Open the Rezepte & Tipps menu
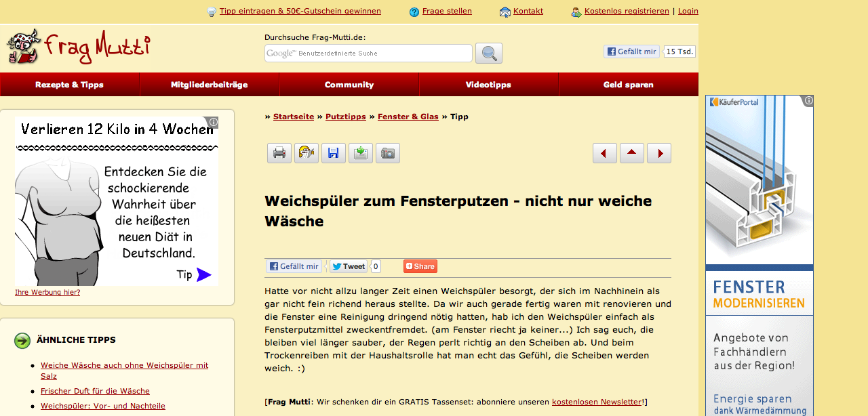Viewport: 868px width, 416px height. pyautogui.click(x=69, y=85)
